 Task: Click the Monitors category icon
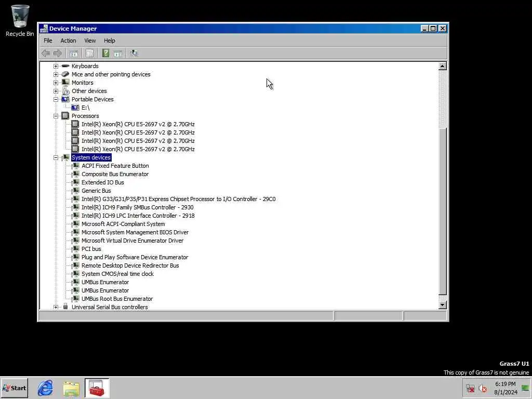pos(65,83)
